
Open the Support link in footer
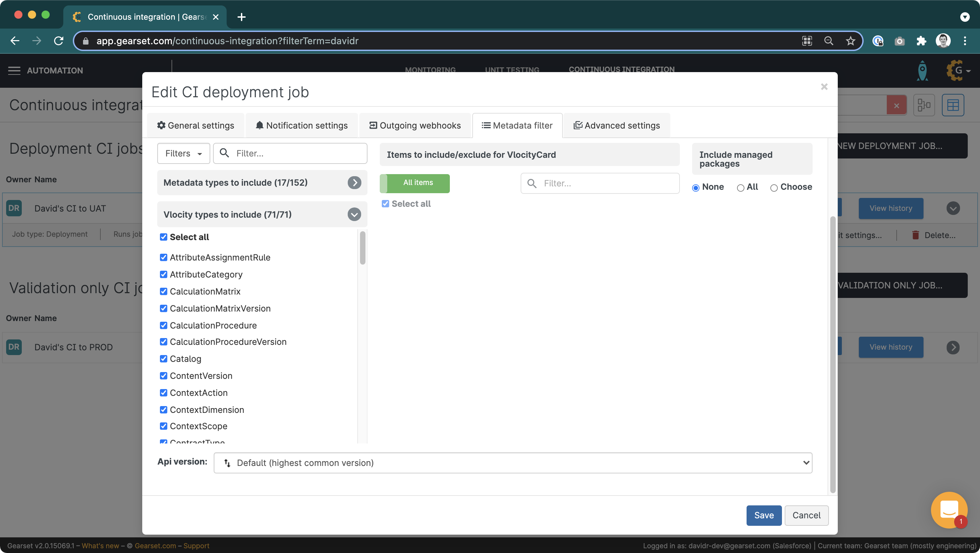tap(196, 546)
